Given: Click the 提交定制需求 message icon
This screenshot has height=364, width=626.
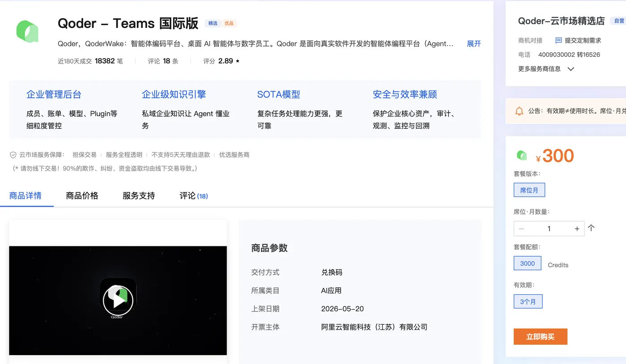Looking at the screenshot, I should coord(558,40).
